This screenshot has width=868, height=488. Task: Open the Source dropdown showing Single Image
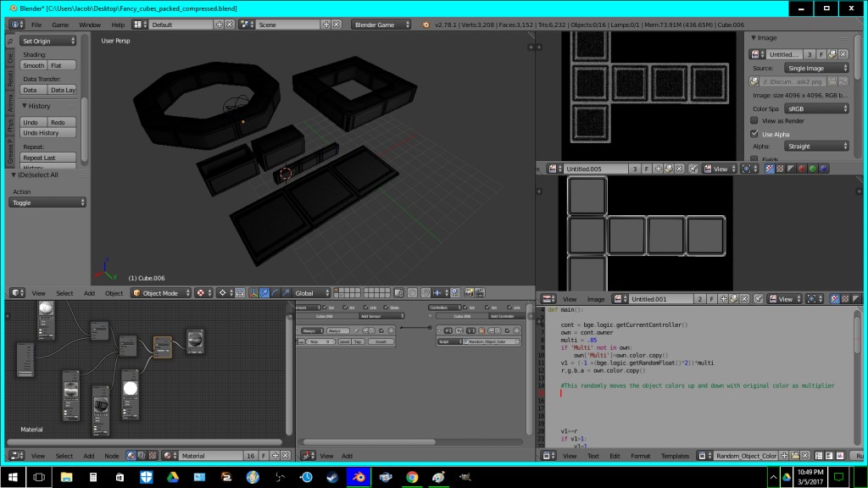(x=816, y=68)
